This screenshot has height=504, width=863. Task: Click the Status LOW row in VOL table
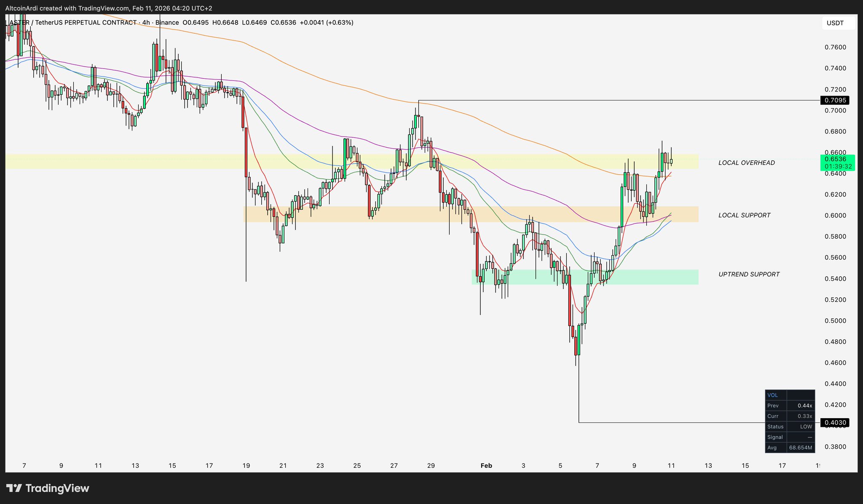point(790,427)
